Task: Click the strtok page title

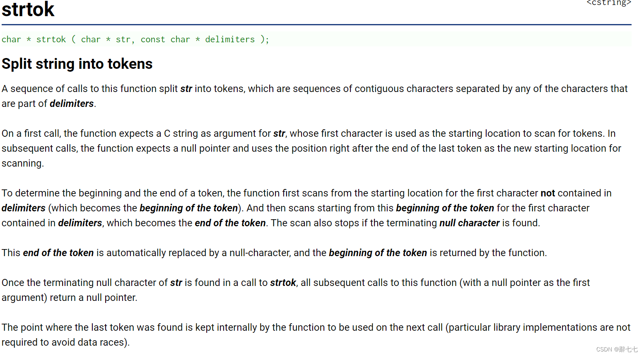Action: [x=28, y=9]
